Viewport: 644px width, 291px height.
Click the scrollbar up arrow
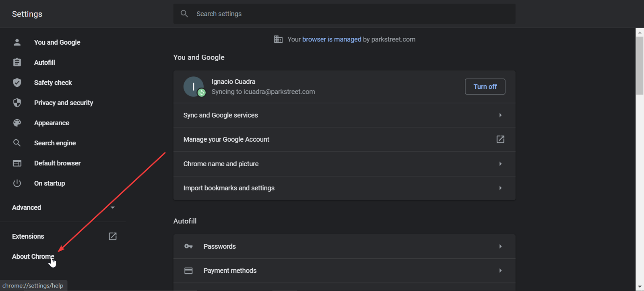click(x=640, y=32)
